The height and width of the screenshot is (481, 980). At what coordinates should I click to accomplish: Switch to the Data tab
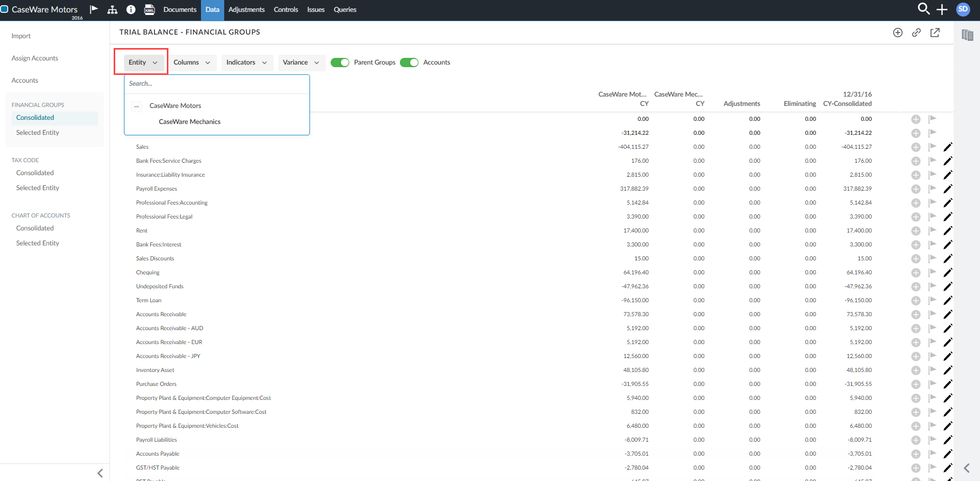pyautogui.click(x=212, y=9)
